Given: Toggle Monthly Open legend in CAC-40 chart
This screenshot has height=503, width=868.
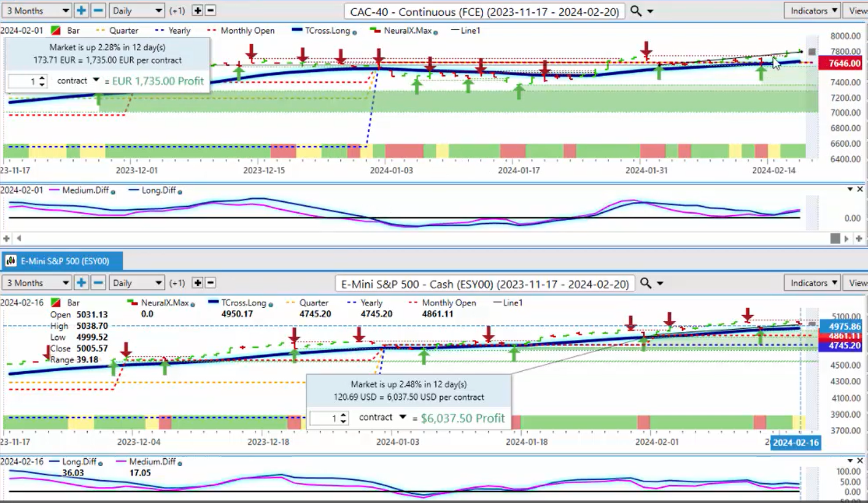Looking at the screenshot, I should (x=240, y=30).
